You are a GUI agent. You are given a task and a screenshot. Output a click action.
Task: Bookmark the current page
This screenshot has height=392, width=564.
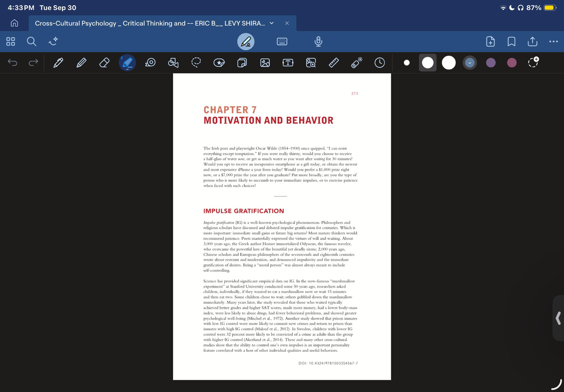511,42
